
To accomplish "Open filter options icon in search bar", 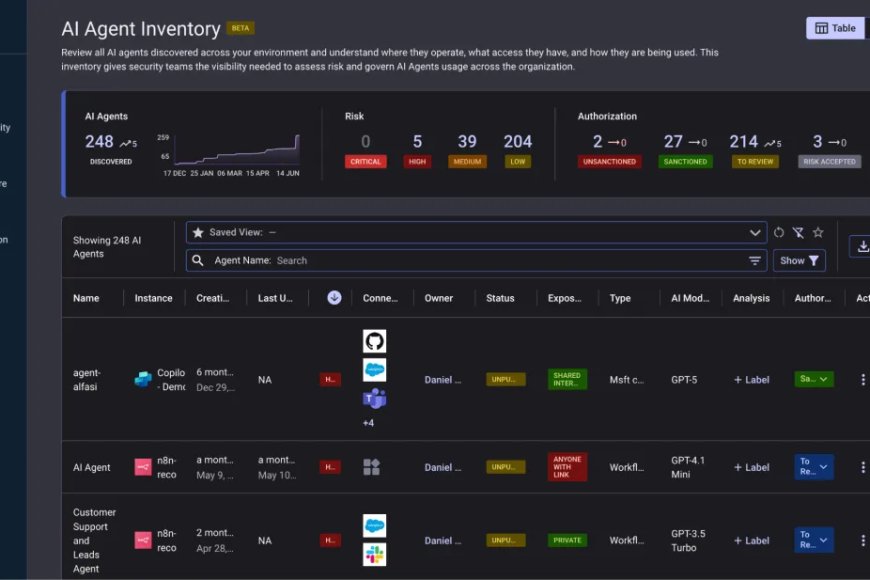I will [x=755, y=260].
